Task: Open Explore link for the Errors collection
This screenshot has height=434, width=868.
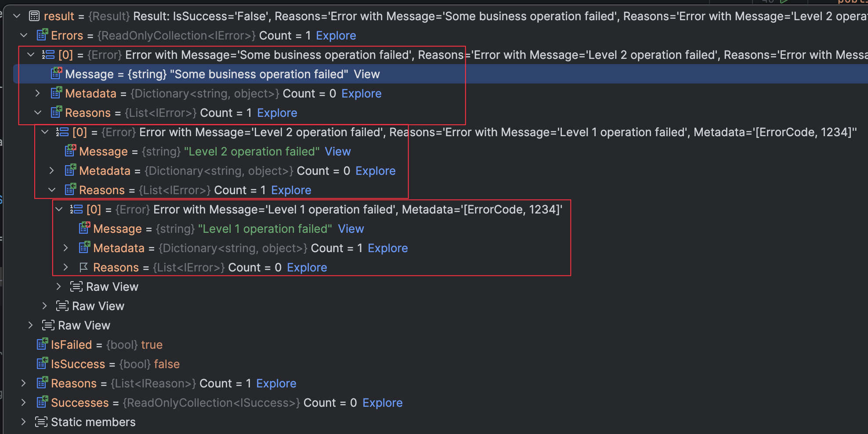Action: pos(336,36)
